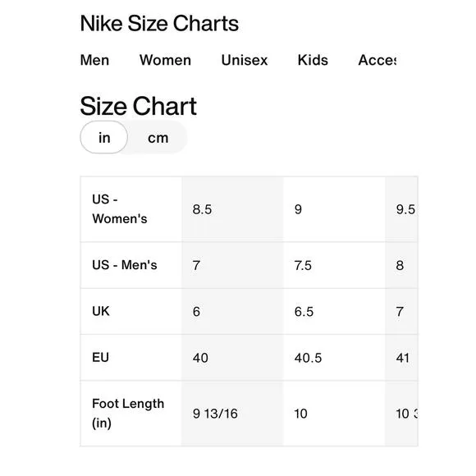The height and width of the screenshot is (476, 476).
Task: Select the EU 40.5 cell
Action: tap(334, 357)
